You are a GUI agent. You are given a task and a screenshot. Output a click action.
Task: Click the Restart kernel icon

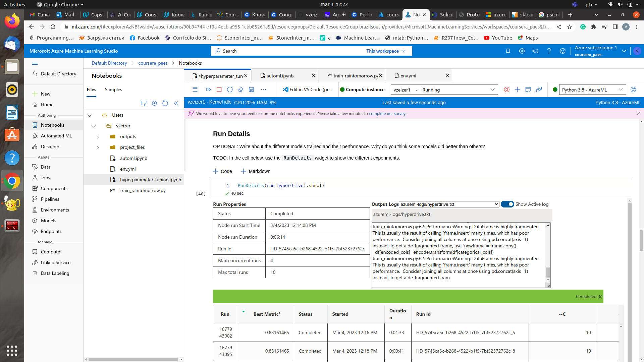[x=230, y=89]
